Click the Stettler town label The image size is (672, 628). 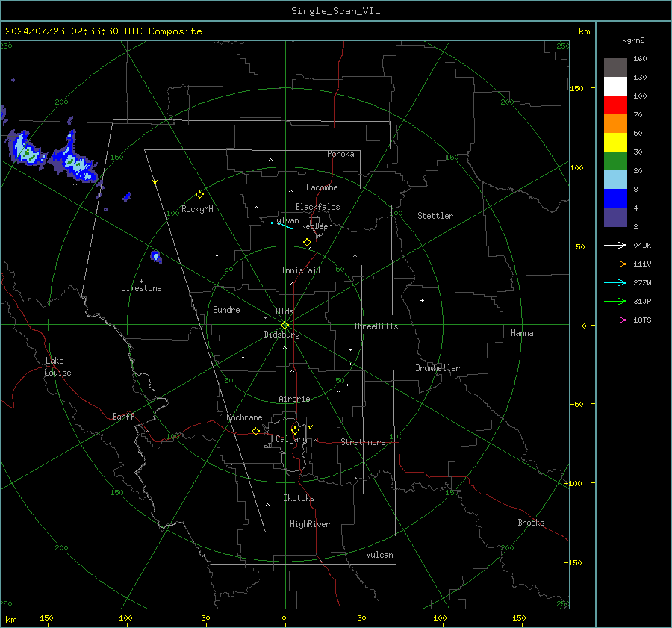pos(435,216)
